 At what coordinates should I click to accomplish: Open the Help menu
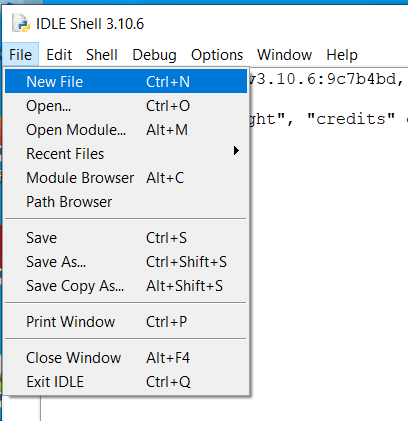point(342,55)
